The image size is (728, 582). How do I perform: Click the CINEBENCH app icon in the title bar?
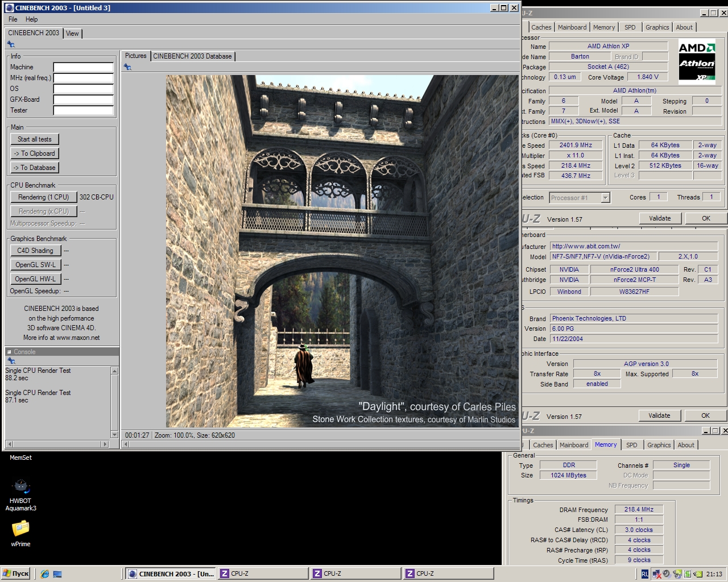9,8
